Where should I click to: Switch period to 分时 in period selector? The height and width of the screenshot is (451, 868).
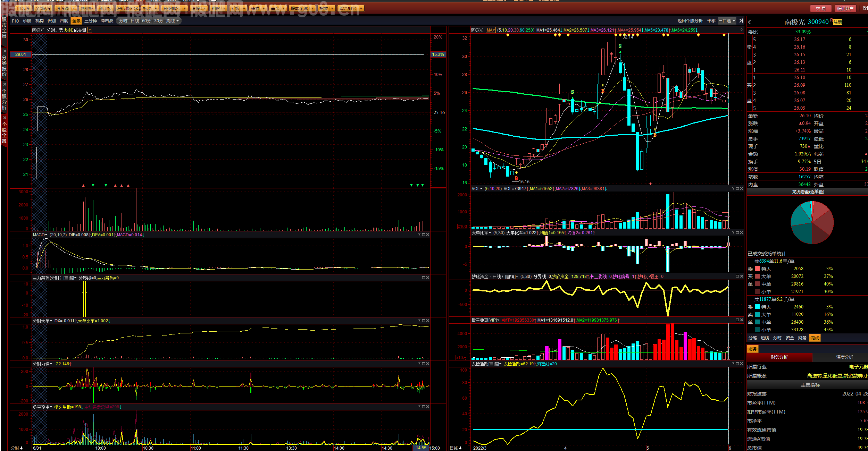tap(123, 21)
